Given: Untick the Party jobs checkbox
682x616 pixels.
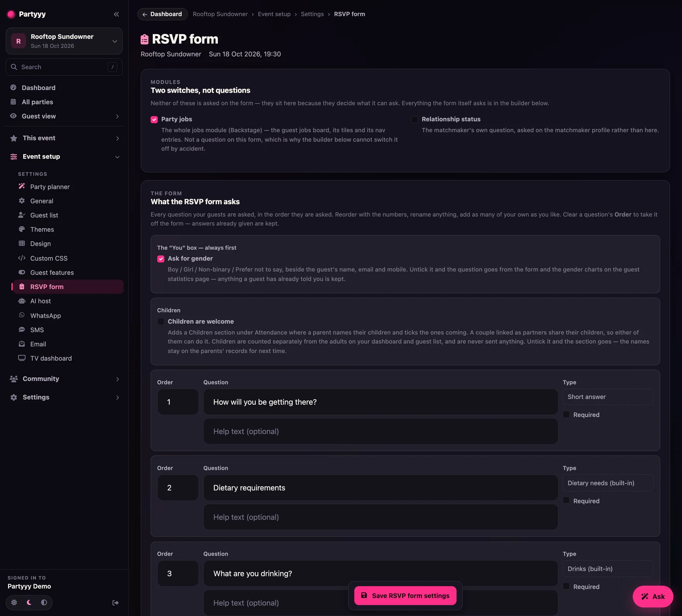Looking at the screenshot, I should pos(154,119).
